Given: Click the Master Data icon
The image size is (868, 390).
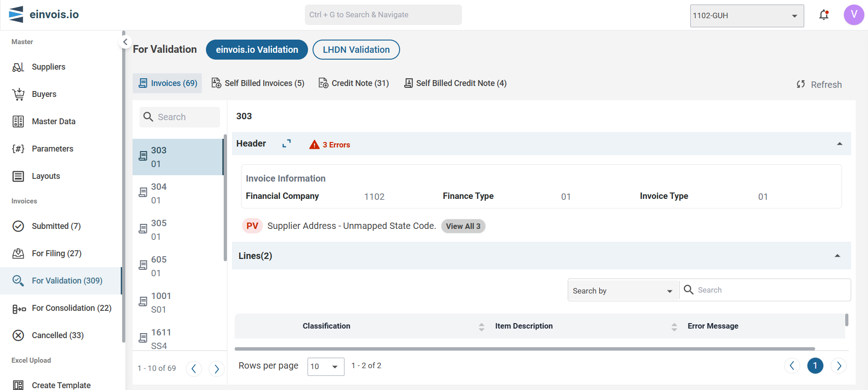Looking at the screenshot, I should pyautogui.click(x=18, y=122).
